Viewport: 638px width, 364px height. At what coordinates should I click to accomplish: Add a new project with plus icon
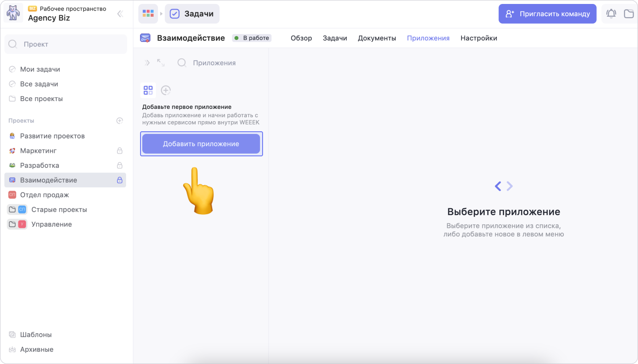tap(119, 121)
